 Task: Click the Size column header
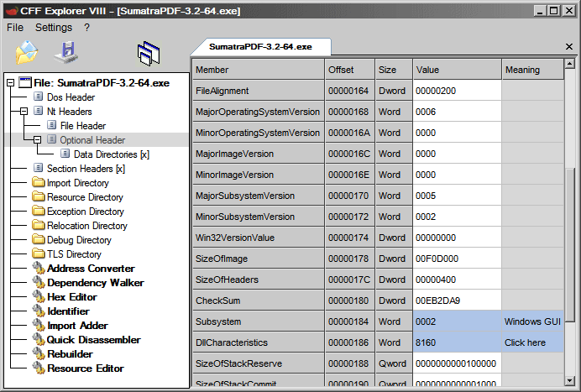point(394,70)
